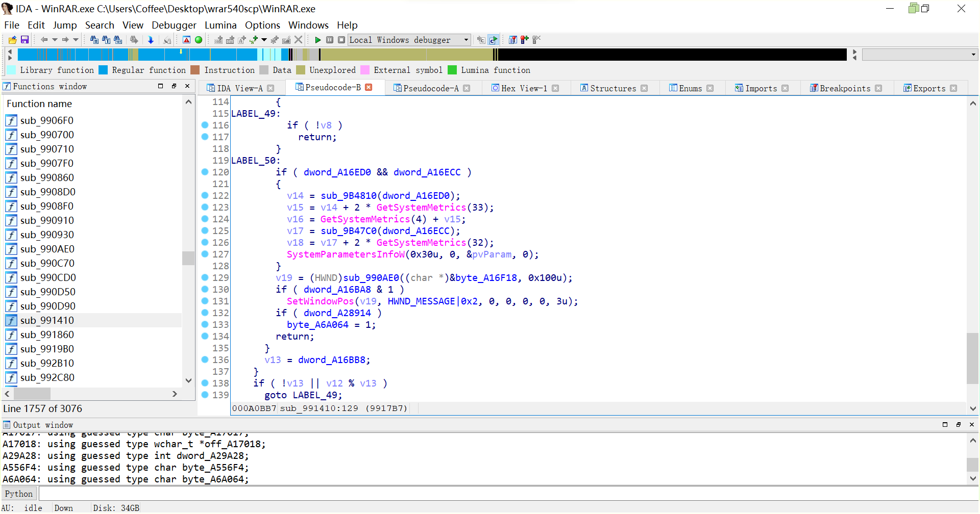Click the green circle toolbar icon
The image size is (980, 514).
pyautogui.click(x=199, y=40)
